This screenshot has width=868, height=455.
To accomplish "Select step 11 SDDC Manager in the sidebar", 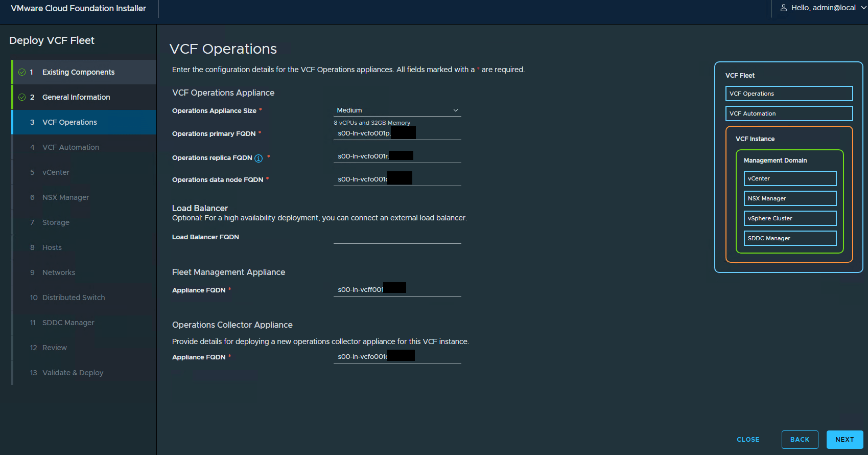I will pyautogui.click(x=84, y=323).
